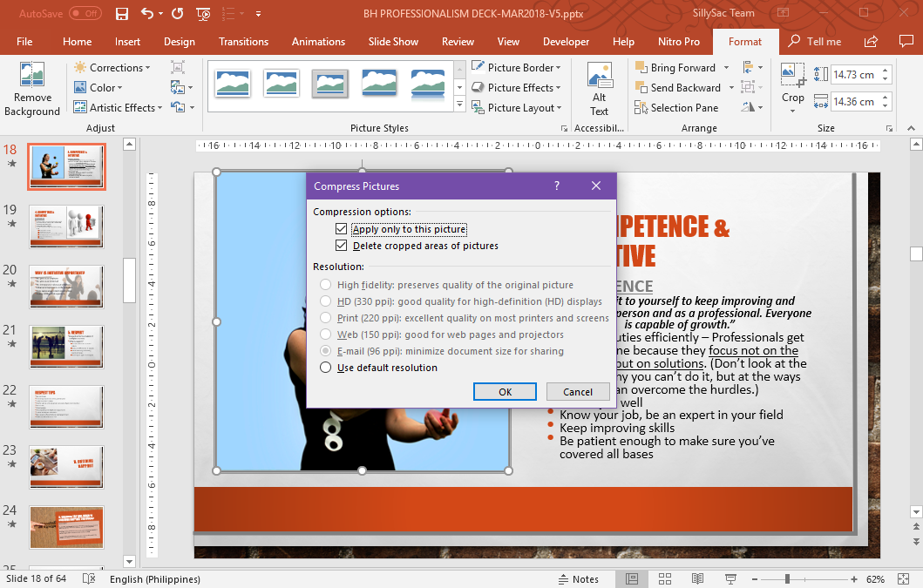Uncheck Apply only to this picture
The image size is (923, 588).
342,229
